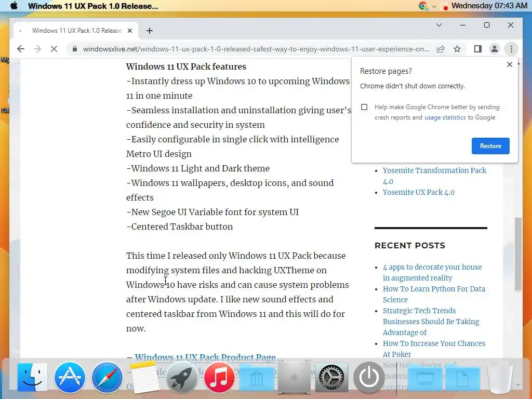Open Finder from the dock
The width and height of the screenshot is (532, 399).
pyautogui.click(x=32, y=377)
